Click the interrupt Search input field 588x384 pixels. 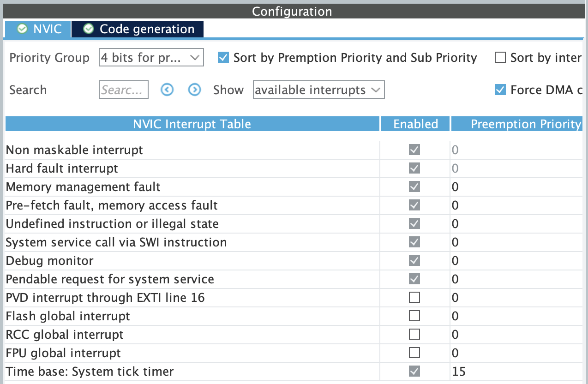click(x=124, y=90)
